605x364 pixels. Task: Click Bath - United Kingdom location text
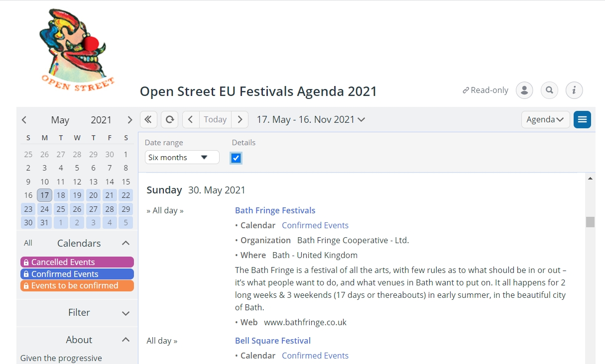[315, 255]
